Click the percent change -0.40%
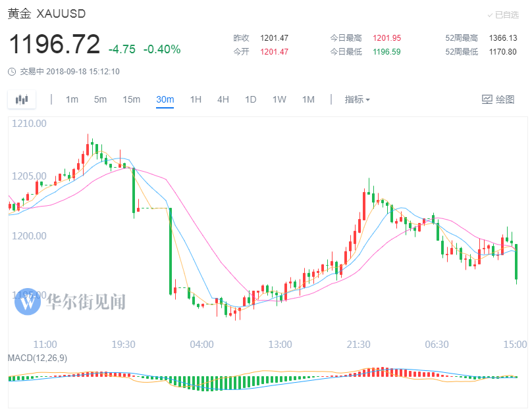 pyautogui.click(x=162, y=49)
